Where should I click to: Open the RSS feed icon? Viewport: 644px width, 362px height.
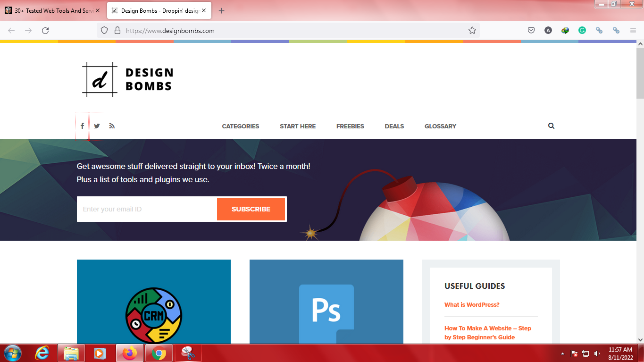coord(112,126)
